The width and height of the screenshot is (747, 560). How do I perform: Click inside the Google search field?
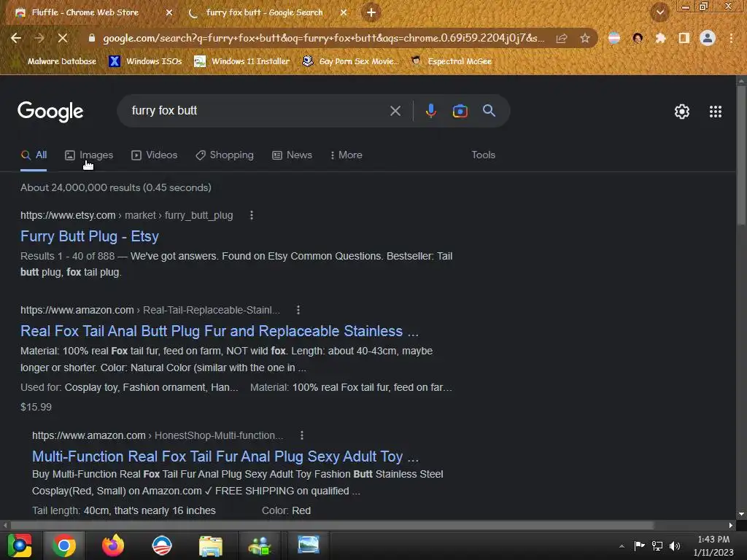258,111
